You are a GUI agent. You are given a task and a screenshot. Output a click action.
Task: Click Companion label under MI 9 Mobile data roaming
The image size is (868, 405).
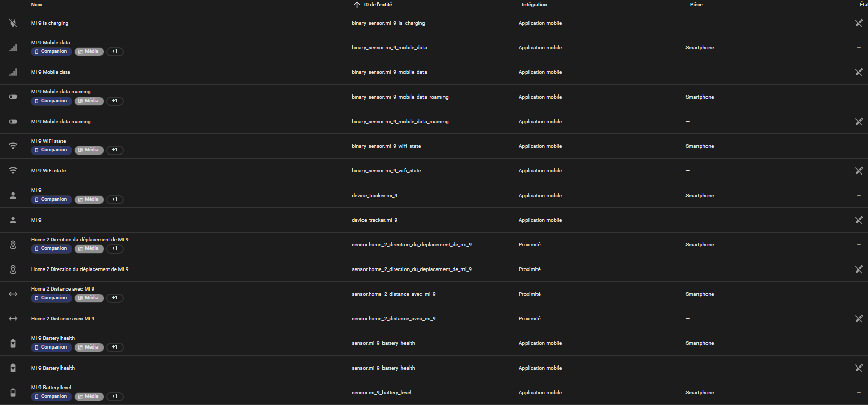[51, 101]
